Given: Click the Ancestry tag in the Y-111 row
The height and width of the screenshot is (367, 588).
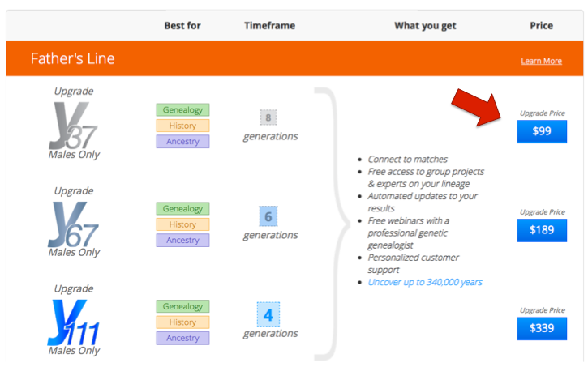Looking at the screenshot, I should coord(182,338).
